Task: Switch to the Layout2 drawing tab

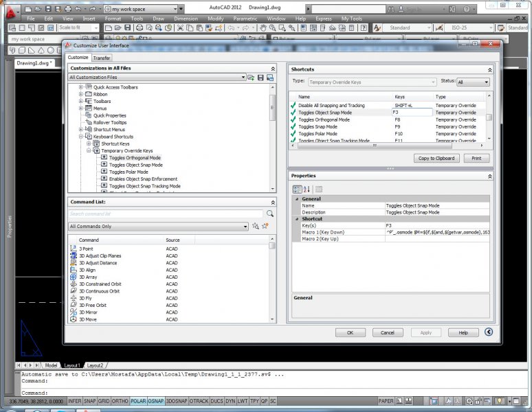Action: click(95, 365)
